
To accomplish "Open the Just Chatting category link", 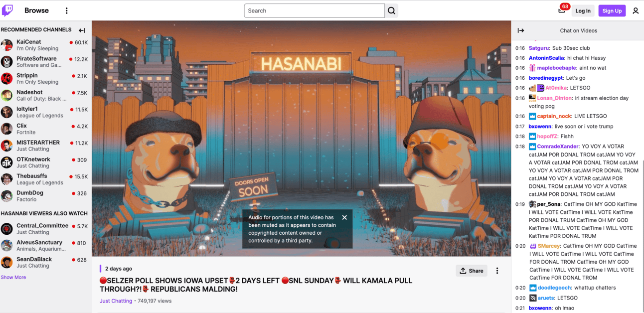I will click(x=116, y=301).
